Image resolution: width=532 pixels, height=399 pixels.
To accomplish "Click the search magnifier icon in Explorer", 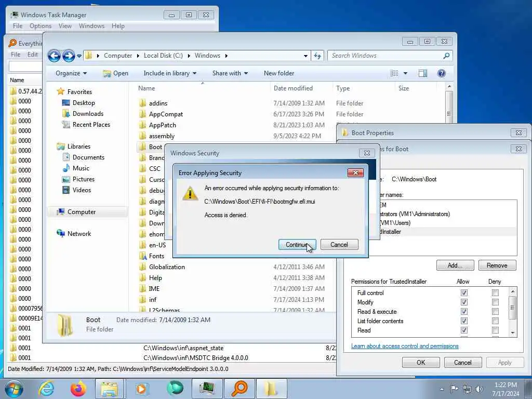I will (446, 56).
